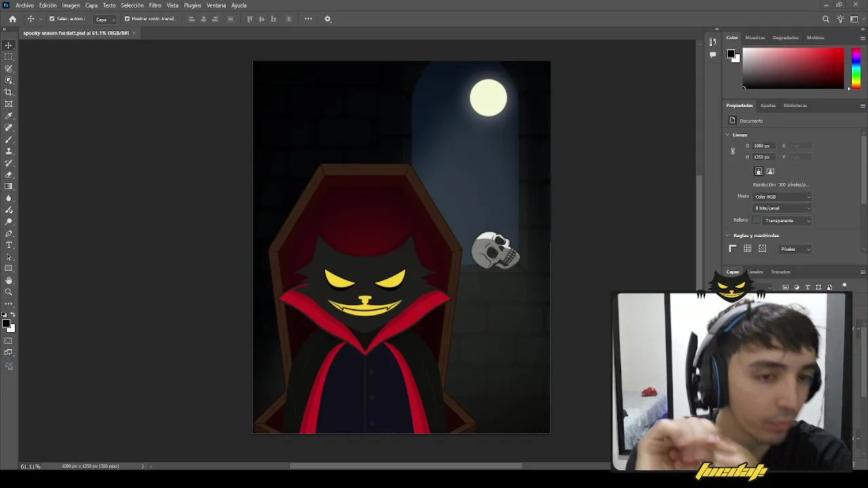
Task: Select the Eyedropper tool
Action: (x=9, y=116)
